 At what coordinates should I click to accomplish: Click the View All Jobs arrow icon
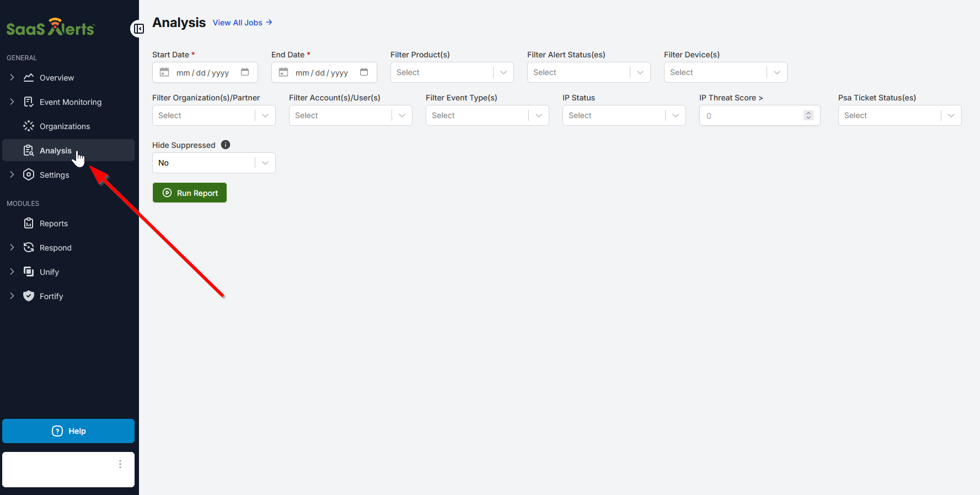coord(269,23)
